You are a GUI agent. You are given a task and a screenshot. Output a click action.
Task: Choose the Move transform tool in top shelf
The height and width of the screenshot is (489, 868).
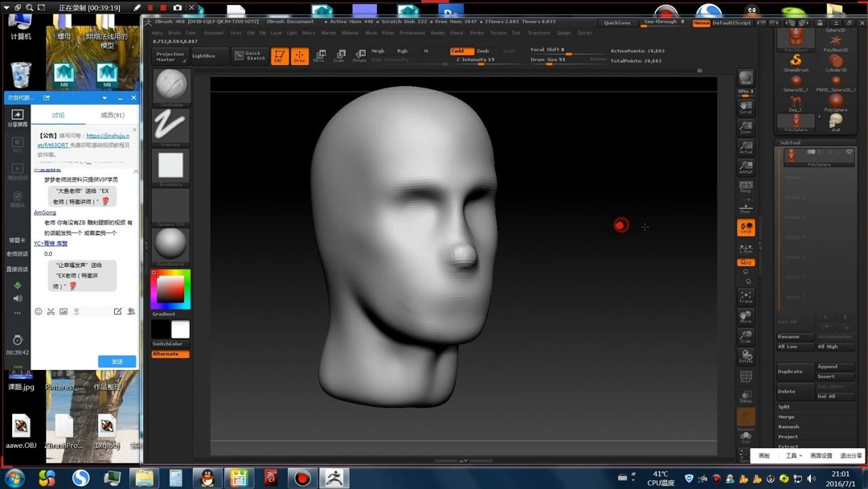[319, 56]
